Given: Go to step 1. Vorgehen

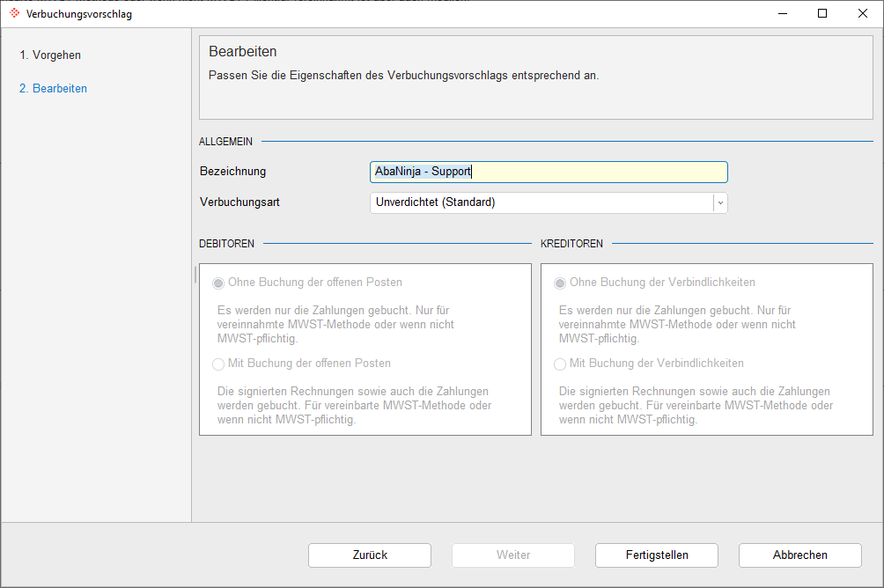Looking at the screenshot, I should (x=50, y=55).
